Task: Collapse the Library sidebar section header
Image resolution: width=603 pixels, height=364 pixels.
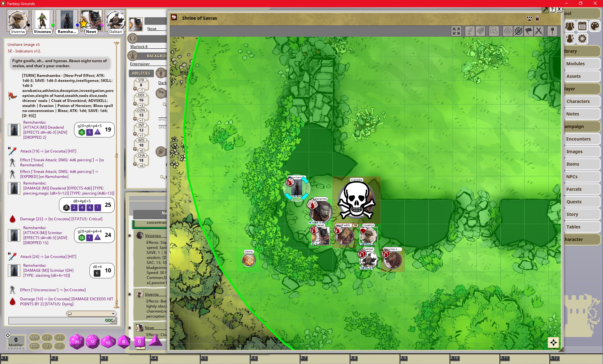Action: tap(582, 51)
